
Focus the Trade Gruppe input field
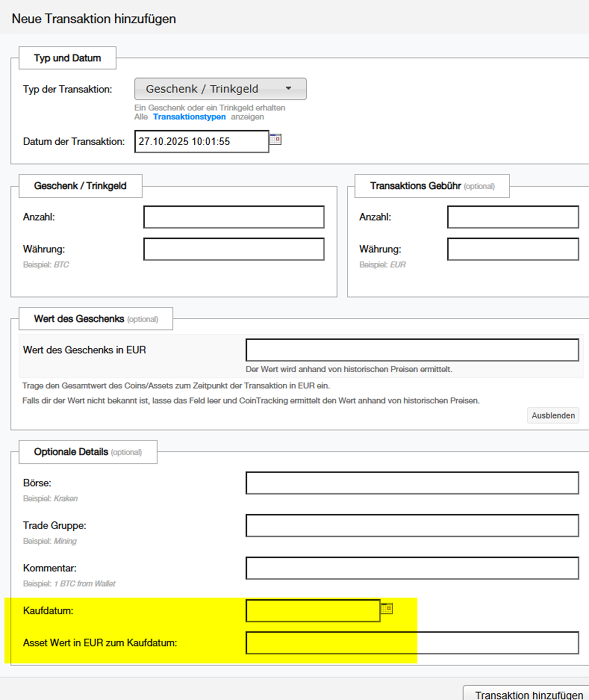point(412,526)
